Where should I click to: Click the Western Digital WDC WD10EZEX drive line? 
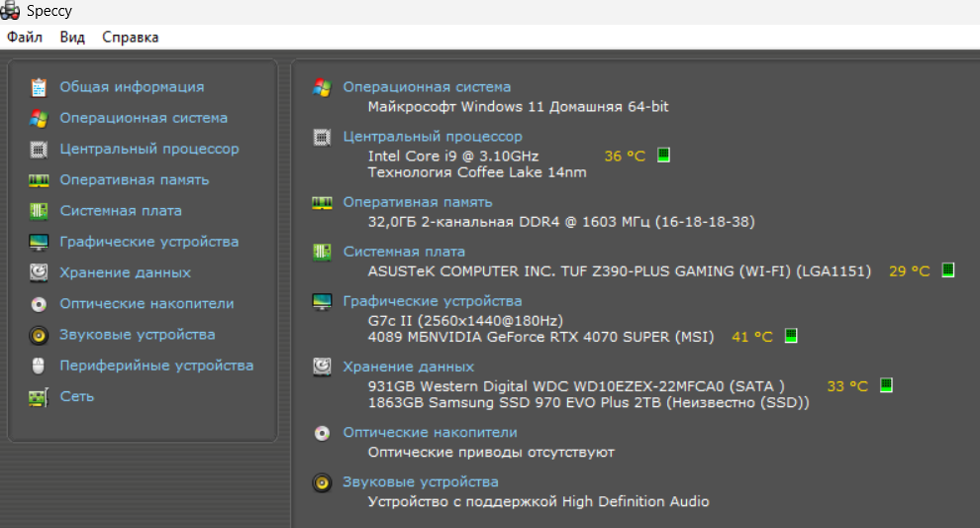coord(576,386)
